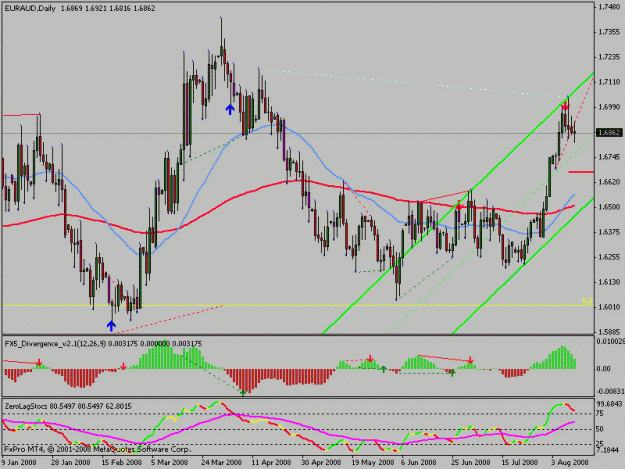Image resolution: width=625 pixels, height=469 pixels.
Task: Select the green divergence arrow right of 19 May 2008
Action: (x=383, y=369)
